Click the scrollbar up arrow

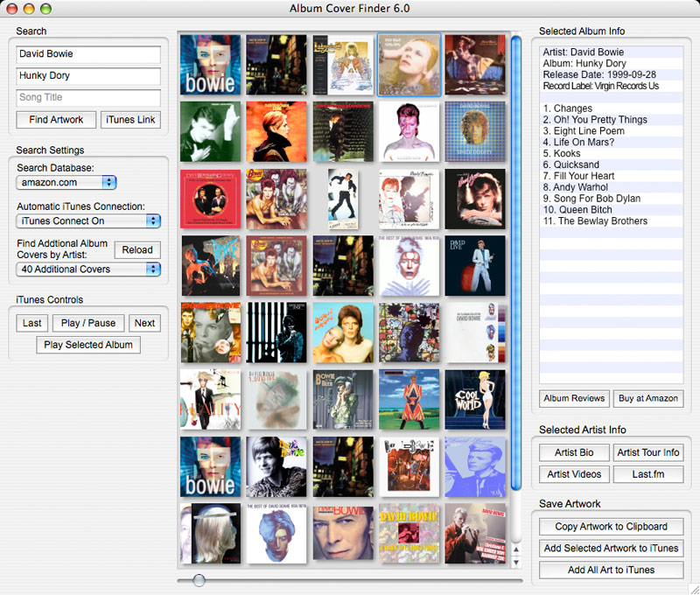[x=516, y=549]
